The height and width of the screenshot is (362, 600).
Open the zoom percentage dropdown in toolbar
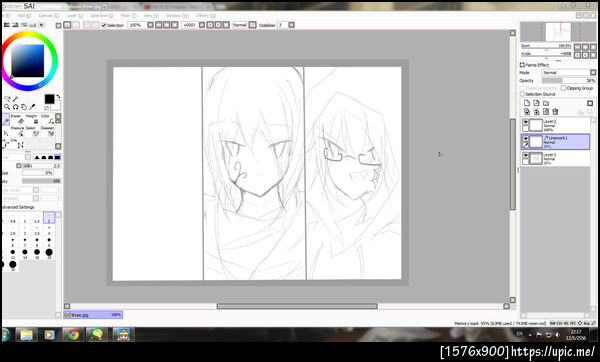pos(150,25)
